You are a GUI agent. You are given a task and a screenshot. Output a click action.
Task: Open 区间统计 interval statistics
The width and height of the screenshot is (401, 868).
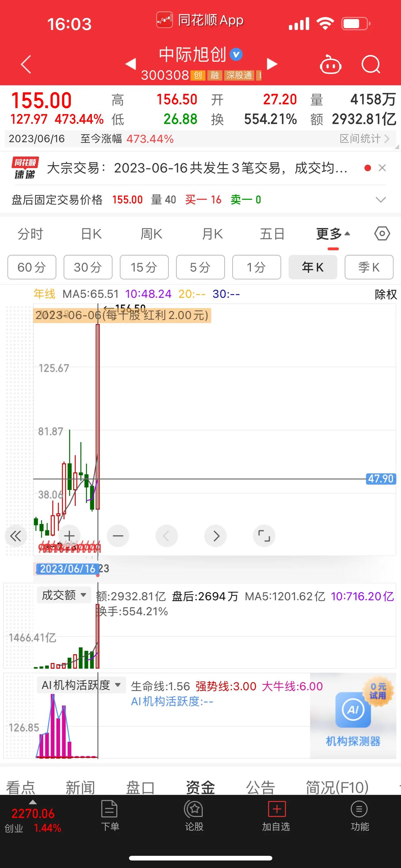[364, 139]
